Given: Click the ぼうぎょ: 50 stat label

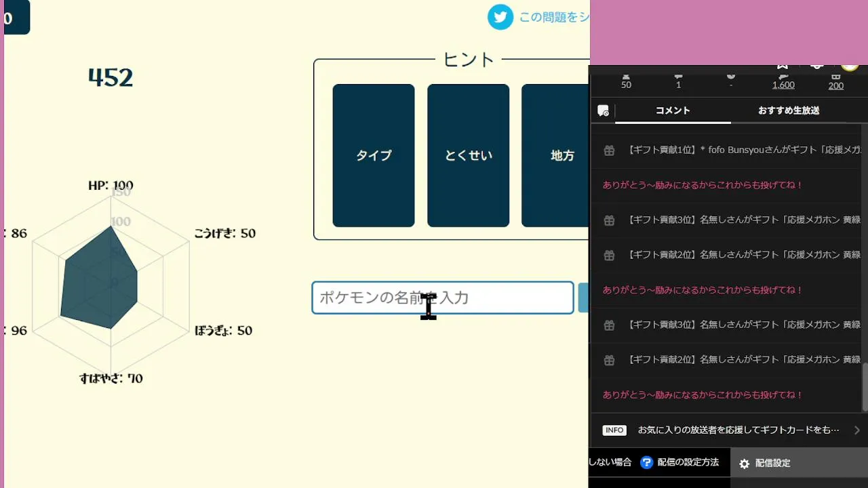Looking at the screenshot, I should tap(223, 331).
